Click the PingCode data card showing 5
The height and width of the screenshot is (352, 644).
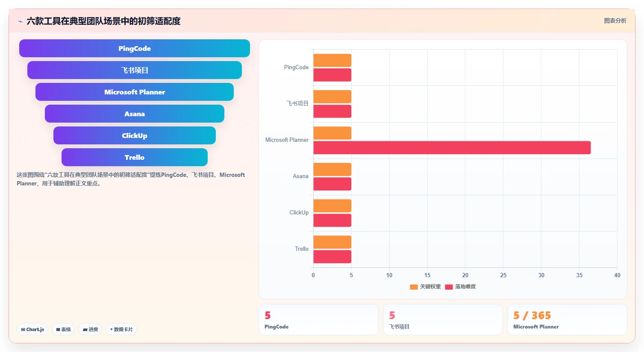point(318,320)
